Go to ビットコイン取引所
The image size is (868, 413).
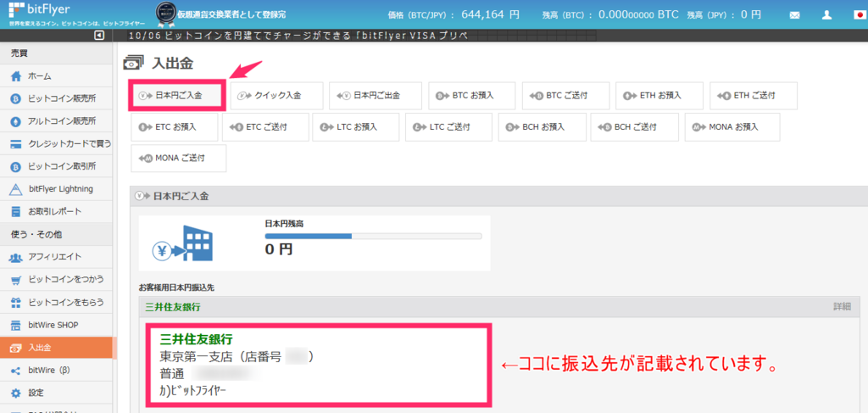[x=56, y=166]
